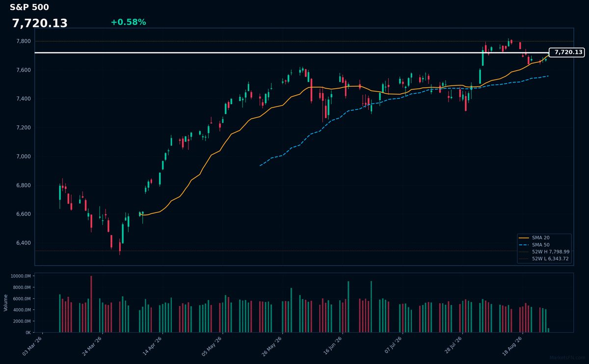Click 52W H 7,798.99 legend entry
This screenshot has width=589, height=364.
coord(544,251)
